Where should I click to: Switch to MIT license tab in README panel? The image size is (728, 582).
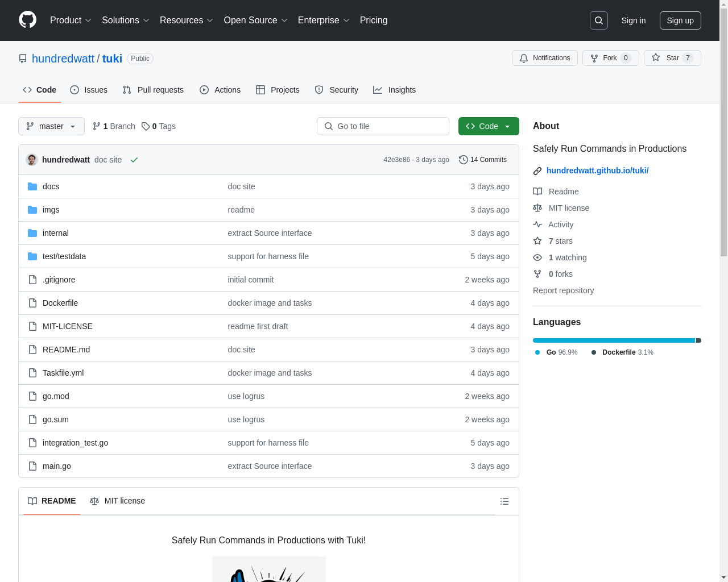click(118, 501)
